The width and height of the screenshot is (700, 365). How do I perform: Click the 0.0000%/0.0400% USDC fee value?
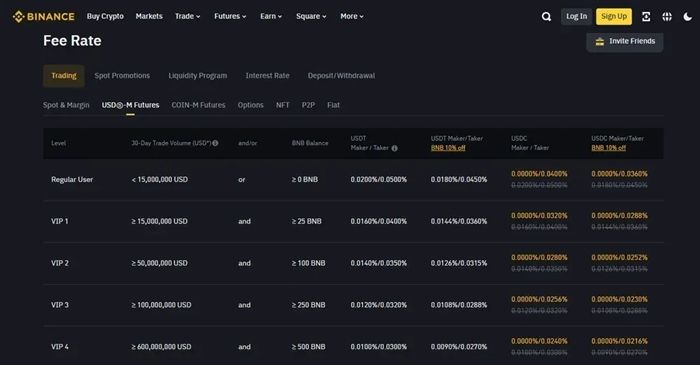[539, 174]
